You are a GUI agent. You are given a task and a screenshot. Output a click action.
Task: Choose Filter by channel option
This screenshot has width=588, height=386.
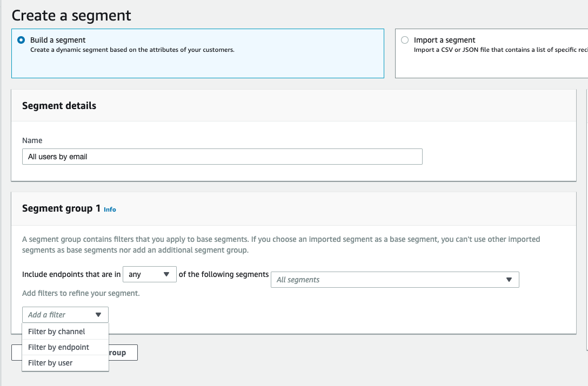[x=65, y=331]
